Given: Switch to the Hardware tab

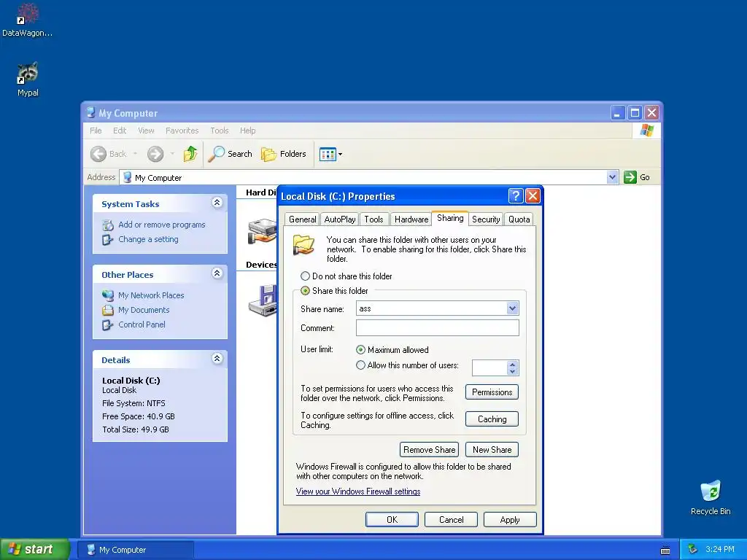Looking at the screenshot, I should pyautogui.click(x=411, y=219).
